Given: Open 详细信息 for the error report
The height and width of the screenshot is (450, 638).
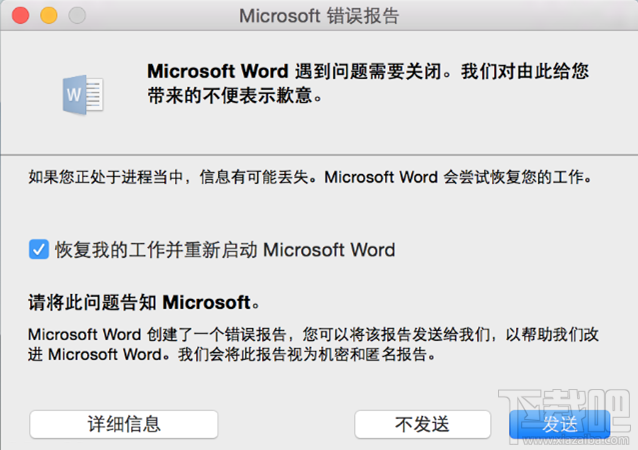Looking at the screenshot, I should 124,424.
